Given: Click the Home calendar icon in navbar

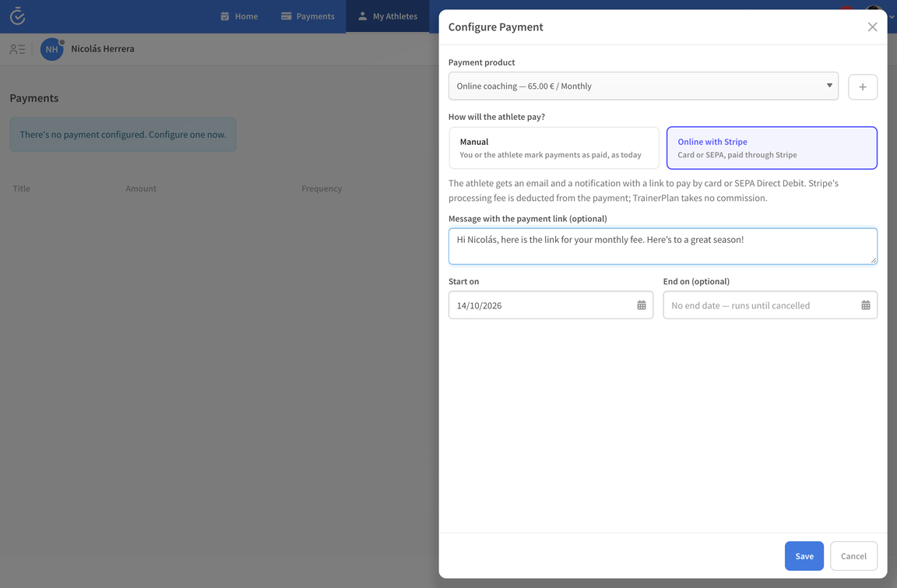Looking at the screenshot, I should [x=225, y=16].
